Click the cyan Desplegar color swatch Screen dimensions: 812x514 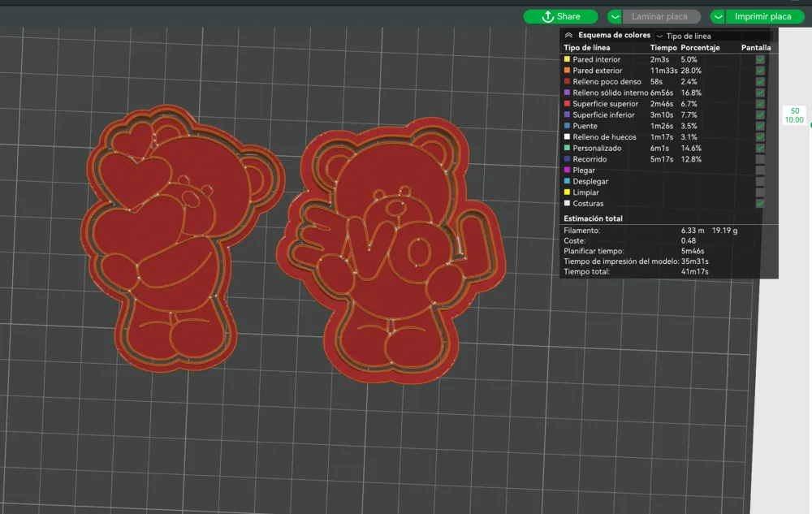pos(567,180)
